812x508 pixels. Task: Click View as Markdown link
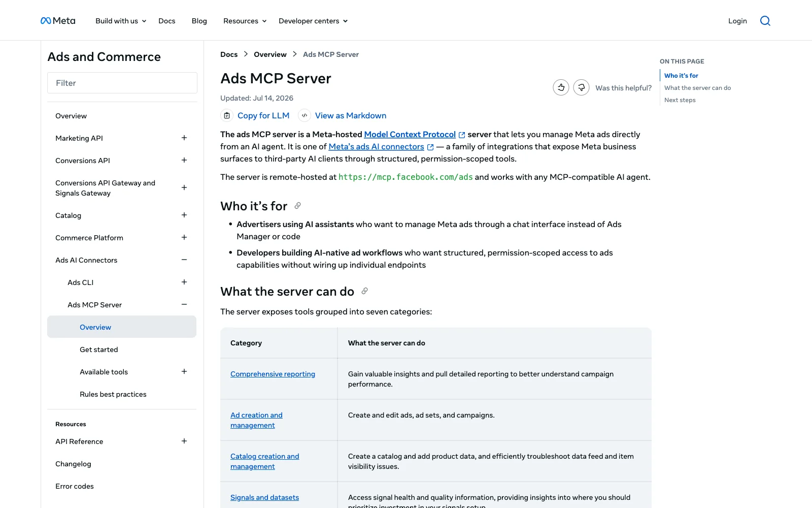point(351,115)
